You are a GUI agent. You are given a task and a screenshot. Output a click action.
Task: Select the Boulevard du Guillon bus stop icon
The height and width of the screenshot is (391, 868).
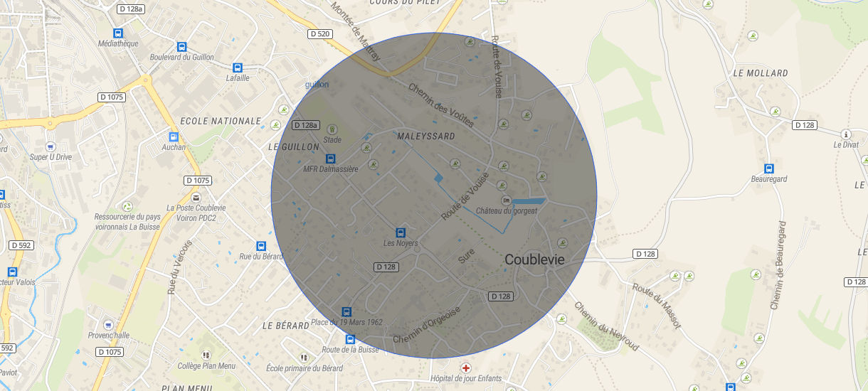[x=182, y=46]
